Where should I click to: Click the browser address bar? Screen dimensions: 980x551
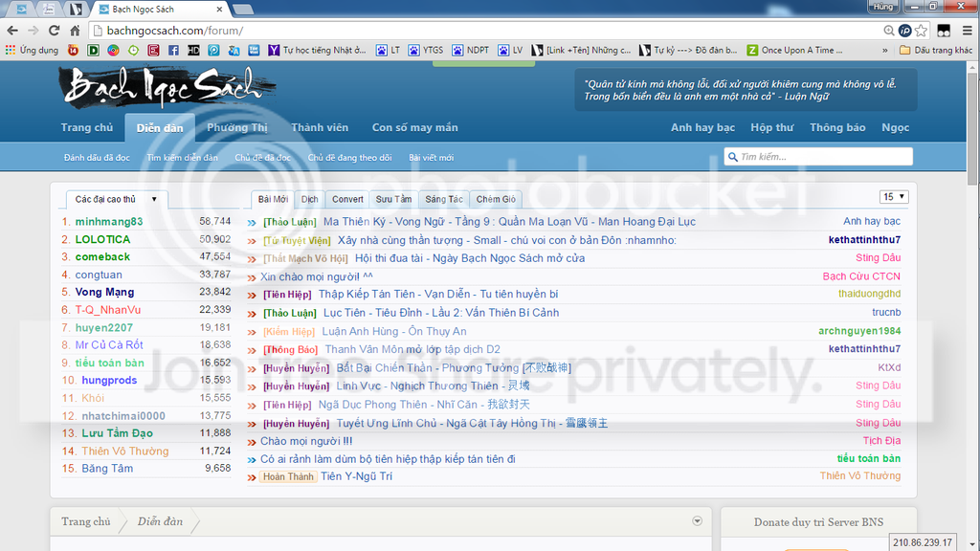coord(479,31)
